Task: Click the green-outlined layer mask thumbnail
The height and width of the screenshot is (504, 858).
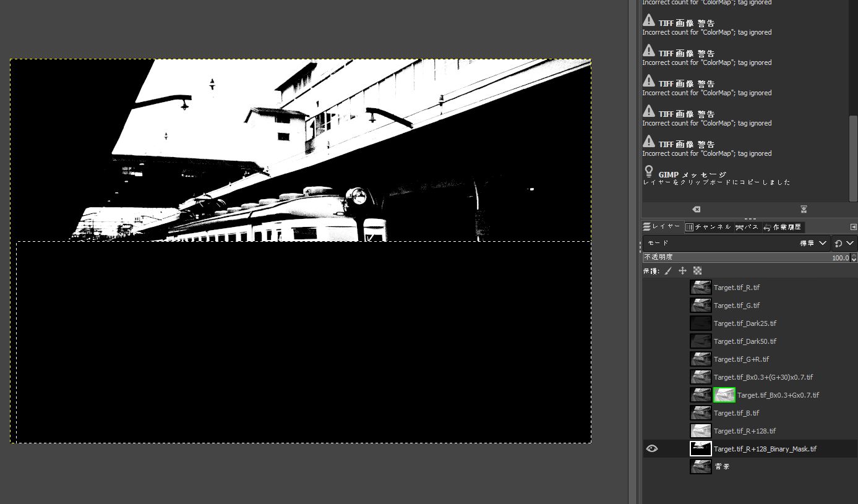Action: [724, 395]
